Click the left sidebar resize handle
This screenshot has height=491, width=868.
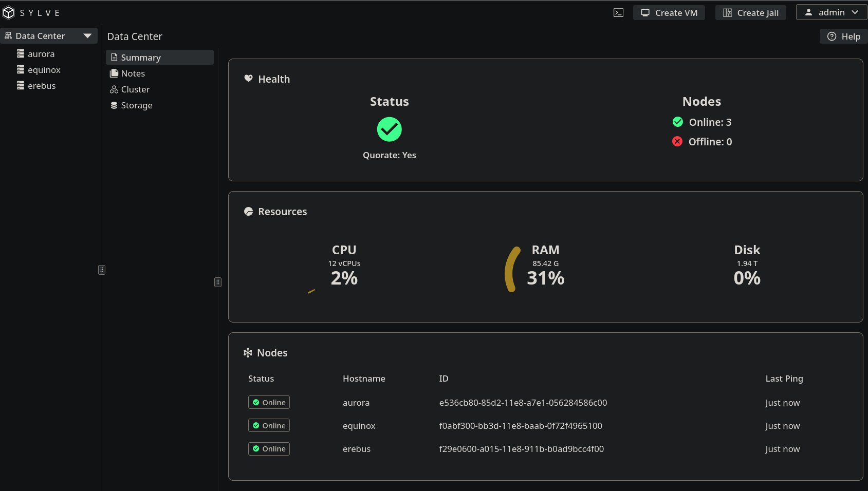pyautogui.click(x=102, y=270)
